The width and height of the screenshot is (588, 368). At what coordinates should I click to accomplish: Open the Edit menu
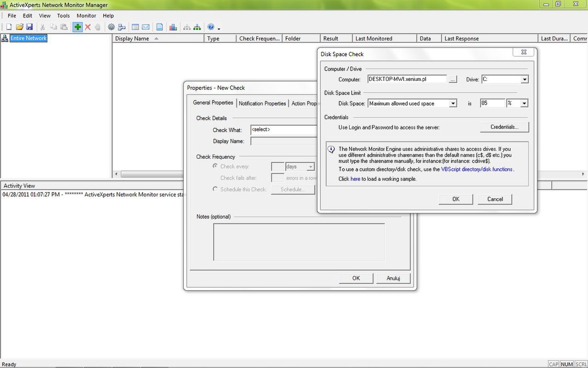[28, 16]
